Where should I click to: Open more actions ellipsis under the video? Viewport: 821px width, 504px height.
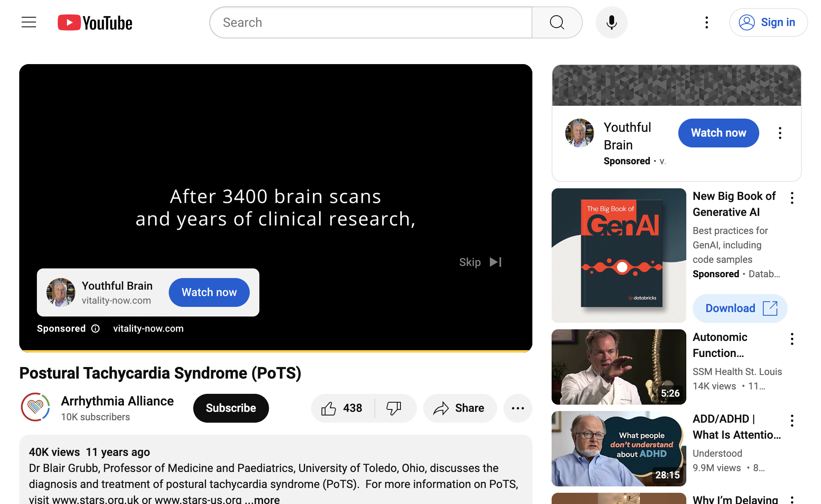518,408
